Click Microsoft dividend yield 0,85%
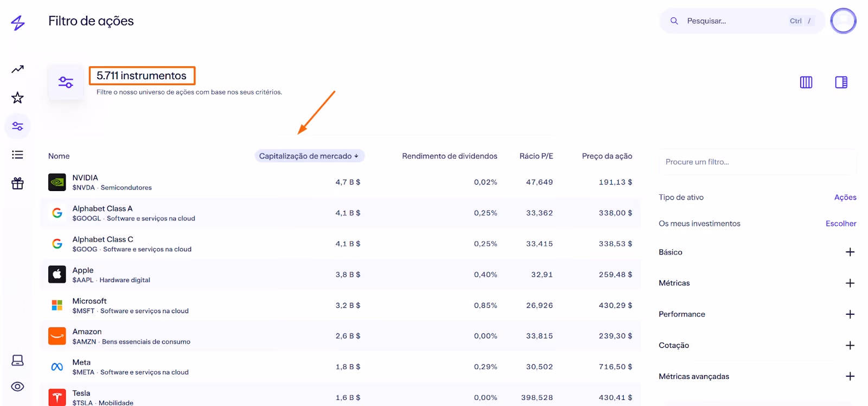 pos(486,306)
